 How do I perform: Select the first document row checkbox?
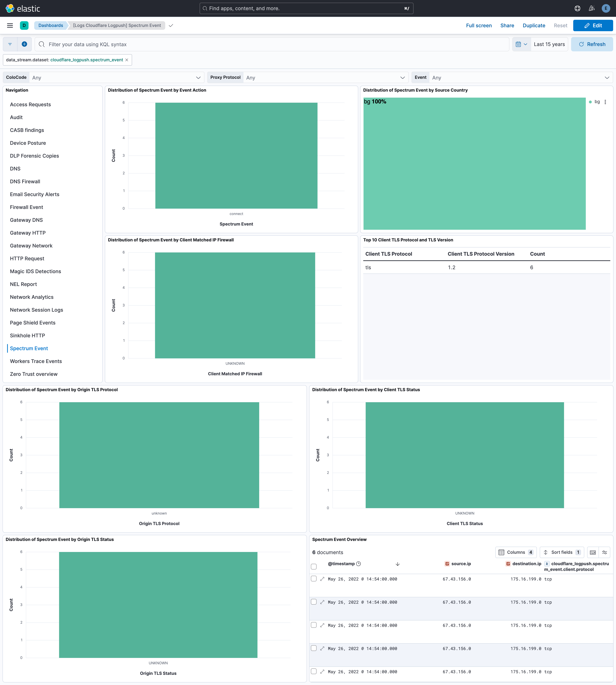click(x=314, y=579)
